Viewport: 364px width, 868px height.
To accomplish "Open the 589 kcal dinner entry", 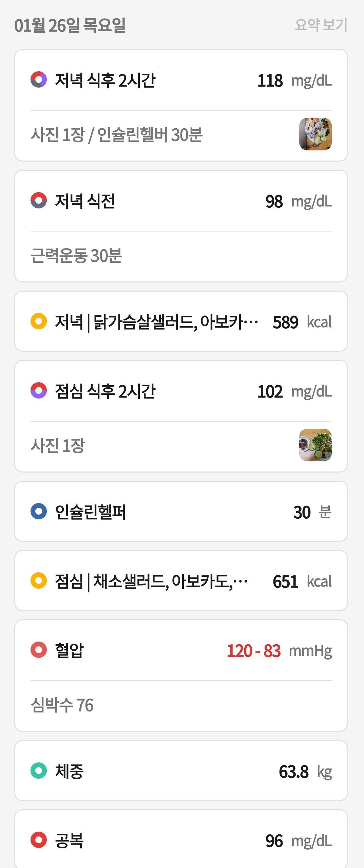I will click(181, 321).
